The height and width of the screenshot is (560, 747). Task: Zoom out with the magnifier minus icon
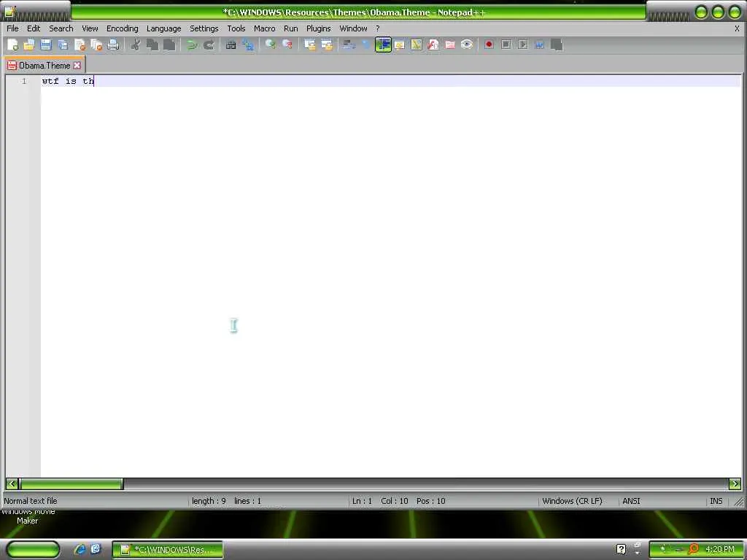(287, 44)
